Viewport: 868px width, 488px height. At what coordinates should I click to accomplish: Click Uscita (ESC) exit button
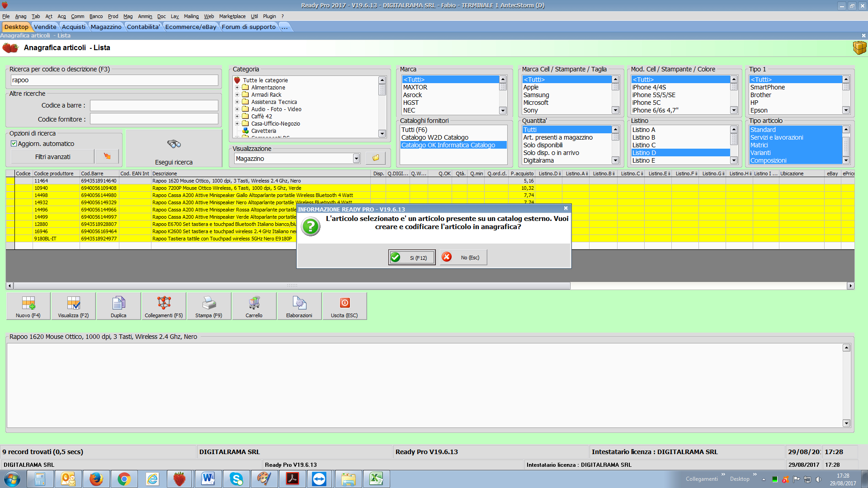click(344, 306)
